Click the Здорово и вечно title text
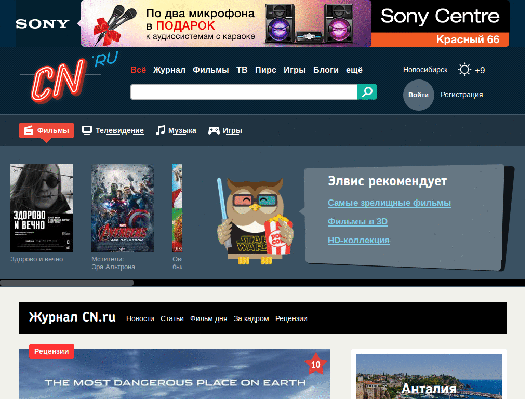The height and width of the screenshot is (399, 532). click(37, 259)
